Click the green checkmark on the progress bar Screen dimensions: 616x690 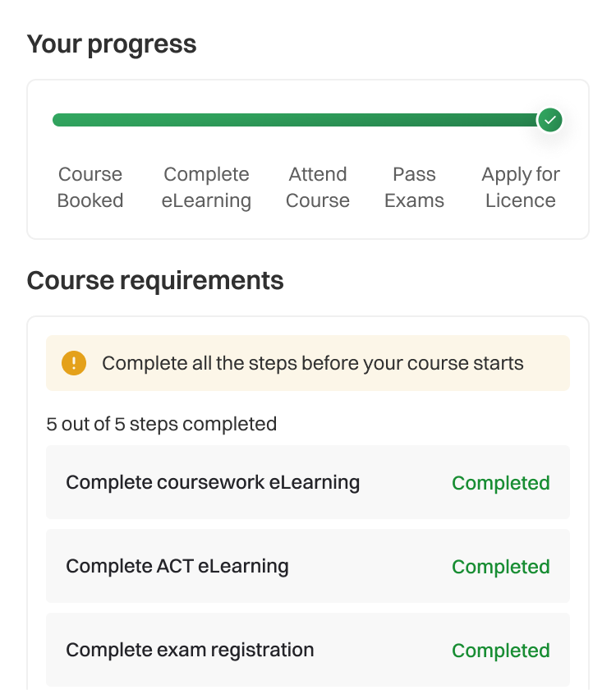point(550,120)
